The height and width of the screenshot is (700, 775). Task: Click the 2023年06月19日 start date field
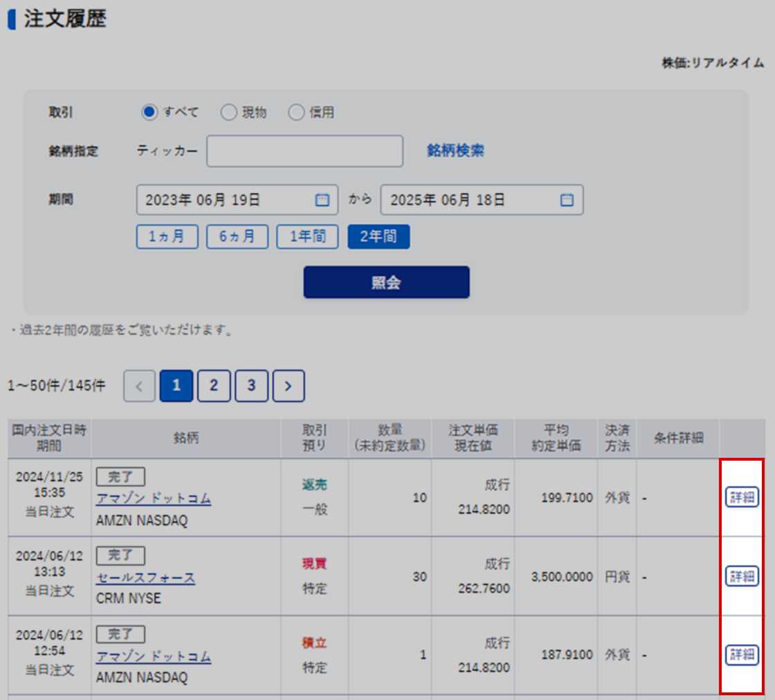(225, 201)
